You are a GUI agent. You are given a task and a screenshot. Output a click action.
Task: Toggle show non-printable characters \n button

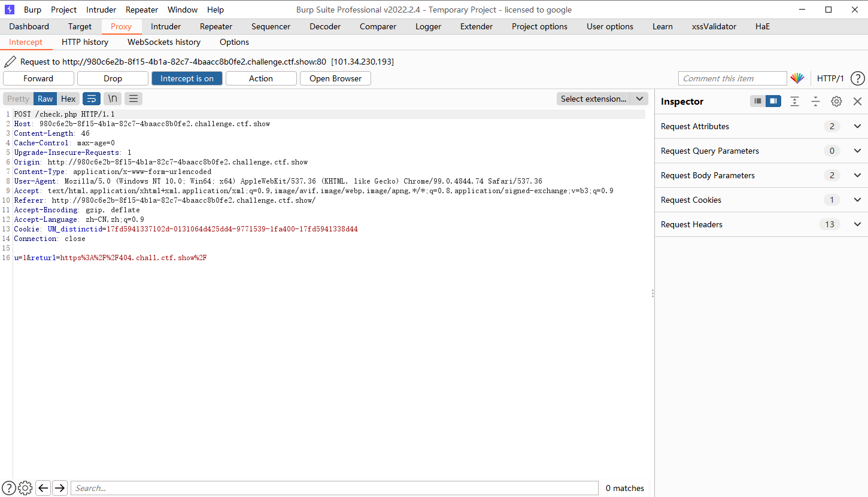[x=113, y=99]
